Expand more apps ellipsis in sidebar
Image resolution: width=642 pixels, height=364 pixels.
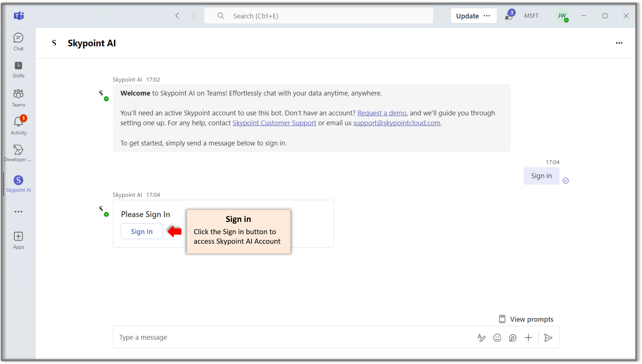[18, 212]
